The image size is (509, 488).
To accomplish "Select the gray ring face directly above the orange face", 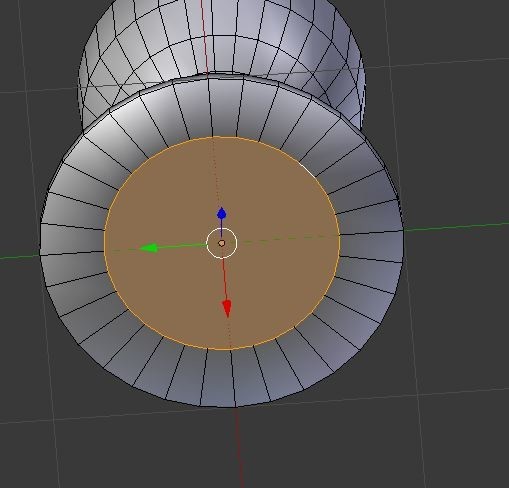I will click(223, 107).
